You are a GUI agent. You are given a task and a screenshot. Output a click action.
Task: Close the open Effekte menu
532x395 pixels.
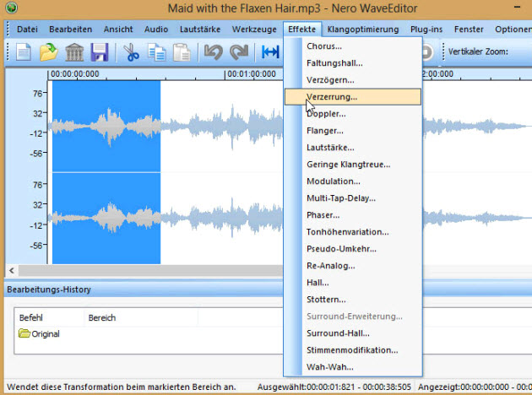[302, 30]
